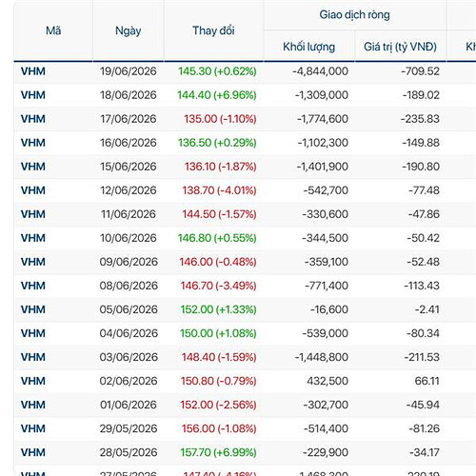This screenshot has height=476, width=476.
Task: Click the net volume -4,844,000 cell
Action: [320, 71]
